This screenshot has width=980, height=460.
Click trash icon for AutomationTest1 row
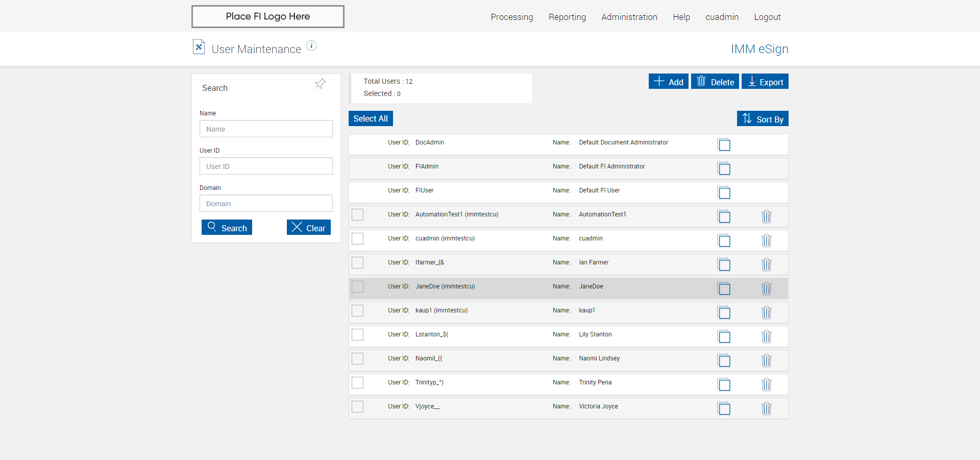coord(766,216)
